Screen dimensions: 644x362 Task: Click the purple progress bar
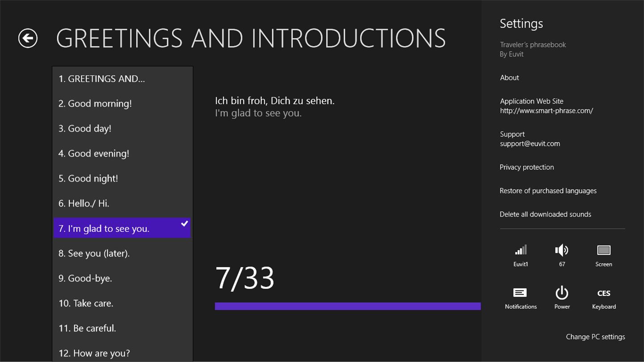click(x=347, y=306)
